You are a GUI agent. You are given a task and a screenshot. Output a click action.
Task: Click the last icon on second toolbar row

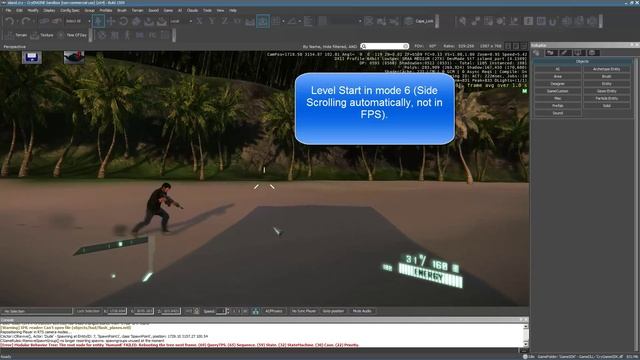(x=165, y=36)
